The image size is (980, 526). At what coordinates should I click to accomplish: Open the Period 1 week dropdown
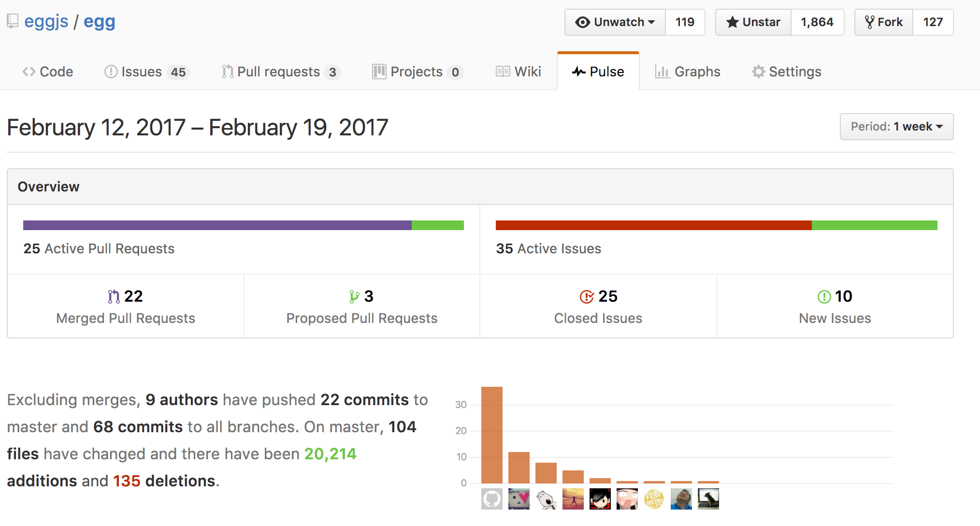click(896, 127)
